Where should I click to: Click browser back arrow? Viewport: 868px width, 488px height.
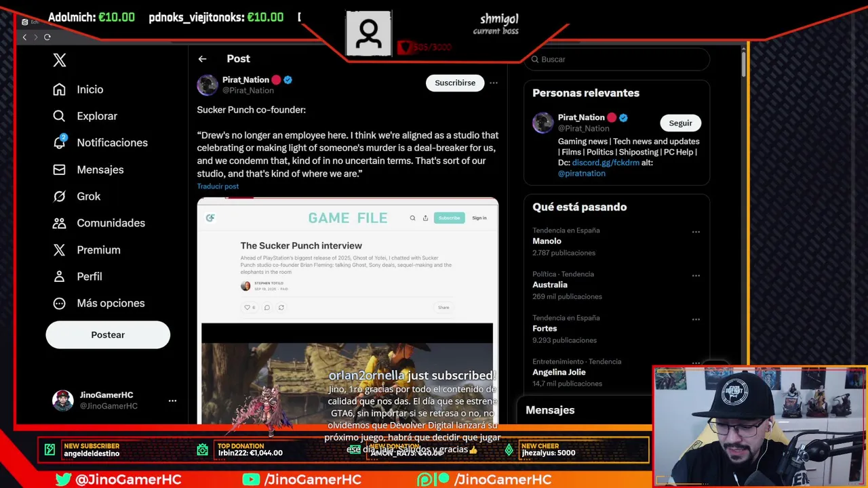pyautogui.click(x=24, y=37)
